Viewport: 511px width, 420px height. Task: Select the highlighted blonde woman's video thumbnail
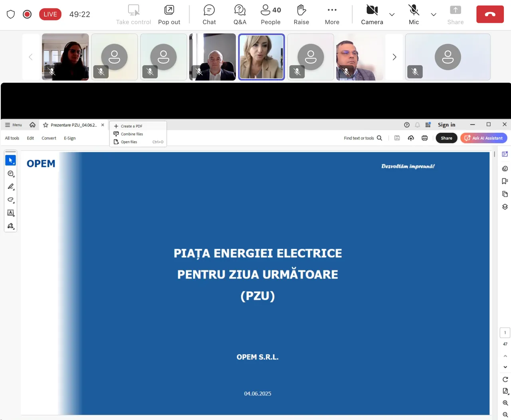click(261, 57)
